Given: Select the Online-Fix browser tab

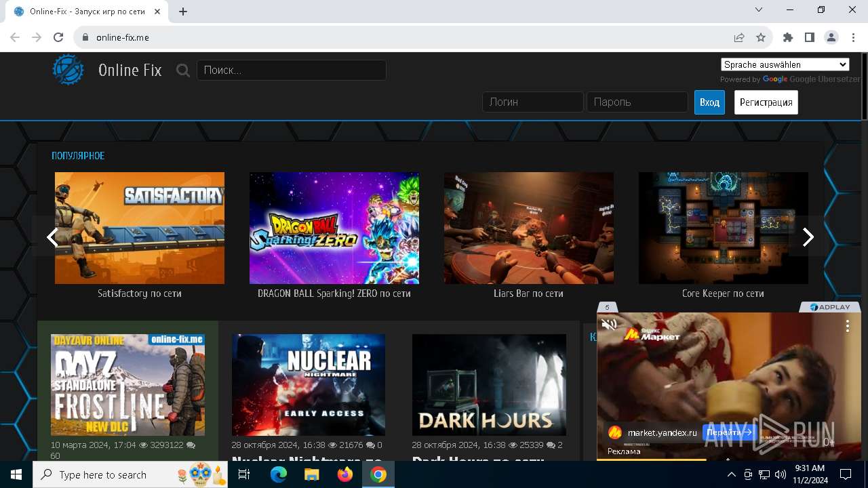Looking at the screenshot, I should tap(88, 12).
